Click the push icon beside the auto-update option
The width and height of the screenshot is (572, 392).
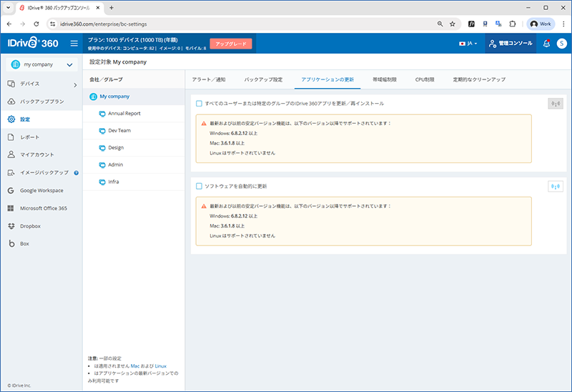[x=556, y=187]
